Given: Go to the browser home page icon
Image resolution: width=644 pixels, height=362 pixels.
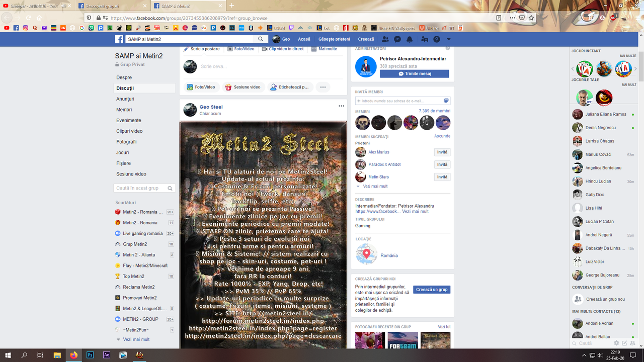Looking at the screenshot, I should pos(39,18).
